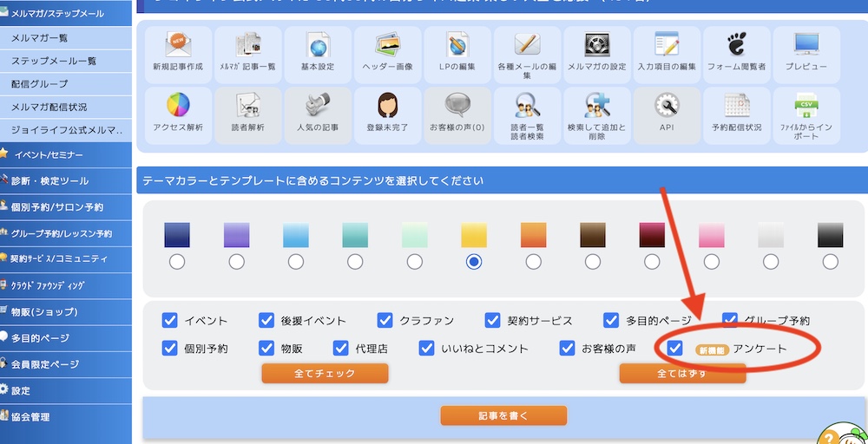Select the radio button under the orange swatch
Screen dimensions: 868x444
(x=533, y=261)
